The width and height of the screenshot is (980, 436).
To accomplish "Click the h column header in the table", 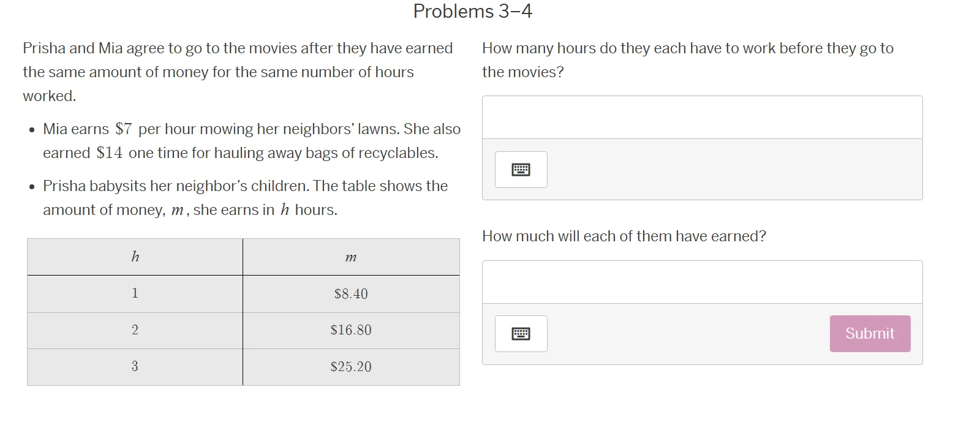I will [134, 257].
